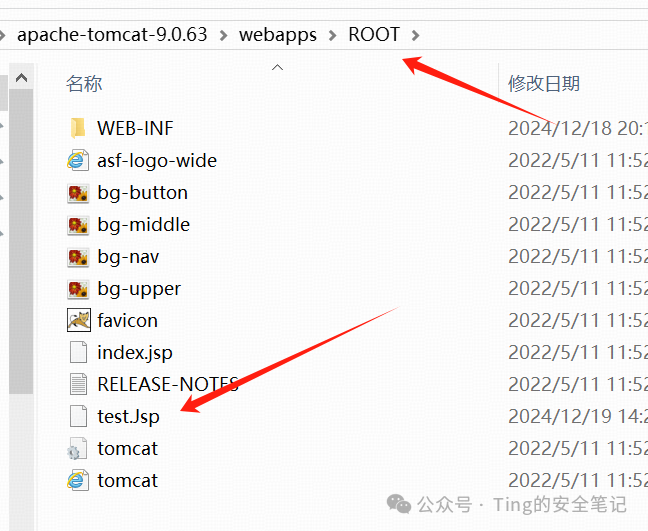Select the asf-logo-wide file icon

click(78, 160)
